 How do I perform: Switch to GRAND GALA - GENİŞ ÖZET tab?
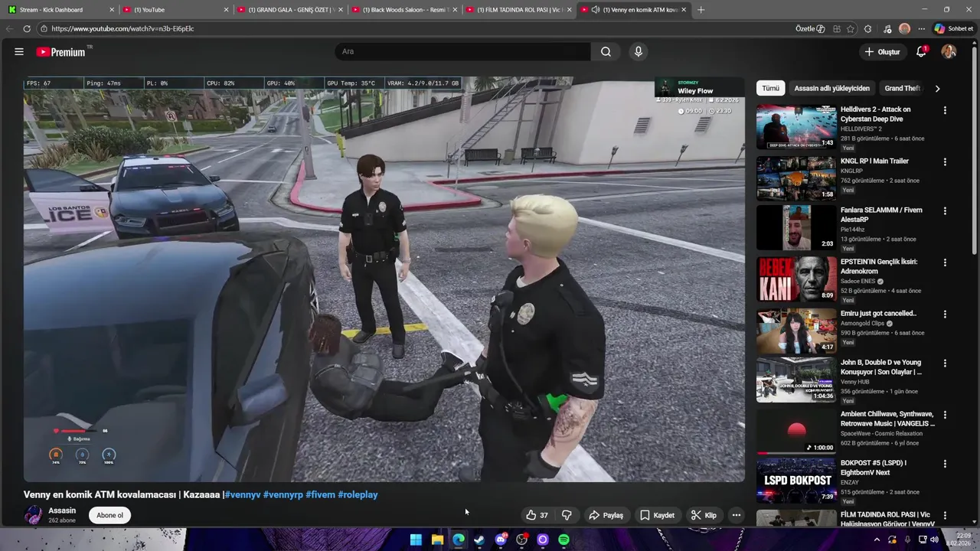pyautogui.click(x=290, y=9)
